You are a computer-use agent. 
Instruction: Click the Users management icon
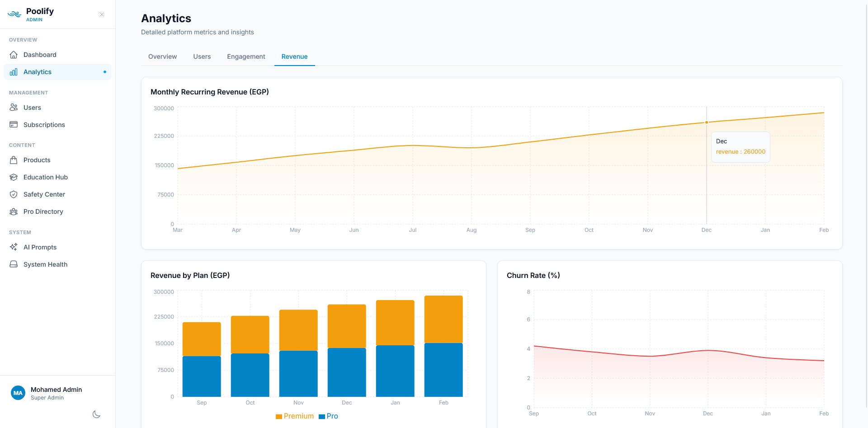coord(14,108)
